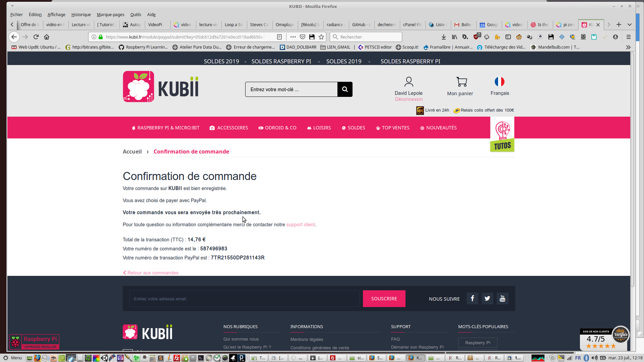Open the Twitter social icon

(487, 298)
